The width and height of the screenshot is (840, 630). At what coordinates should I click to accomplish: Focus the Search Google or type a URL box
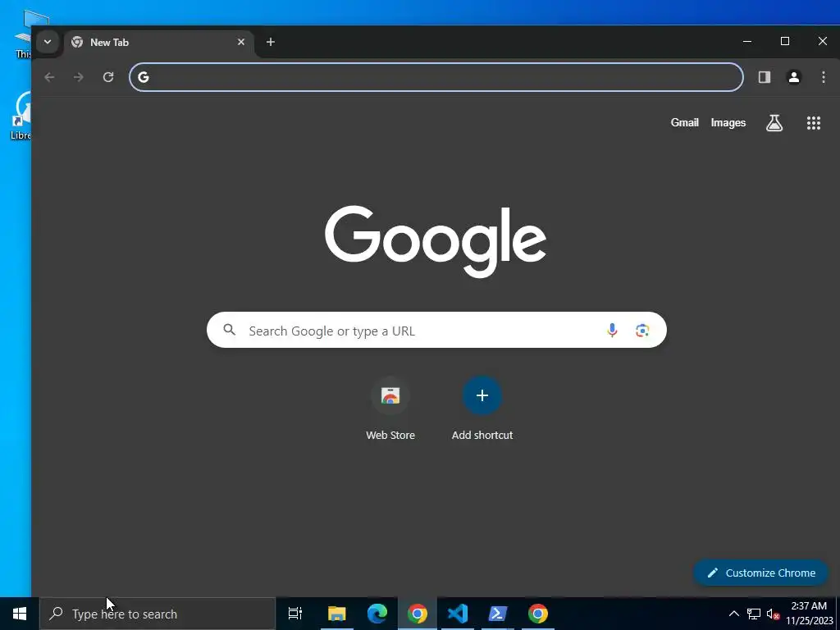tap(436, 330)
